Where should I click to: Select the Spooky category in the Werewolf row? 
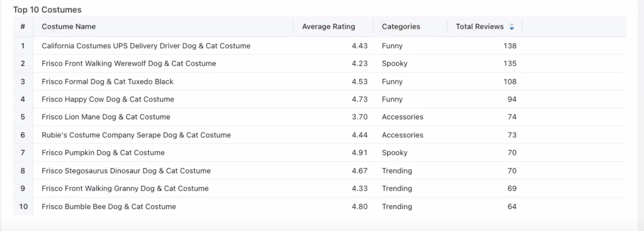click(x=394, y=63)
